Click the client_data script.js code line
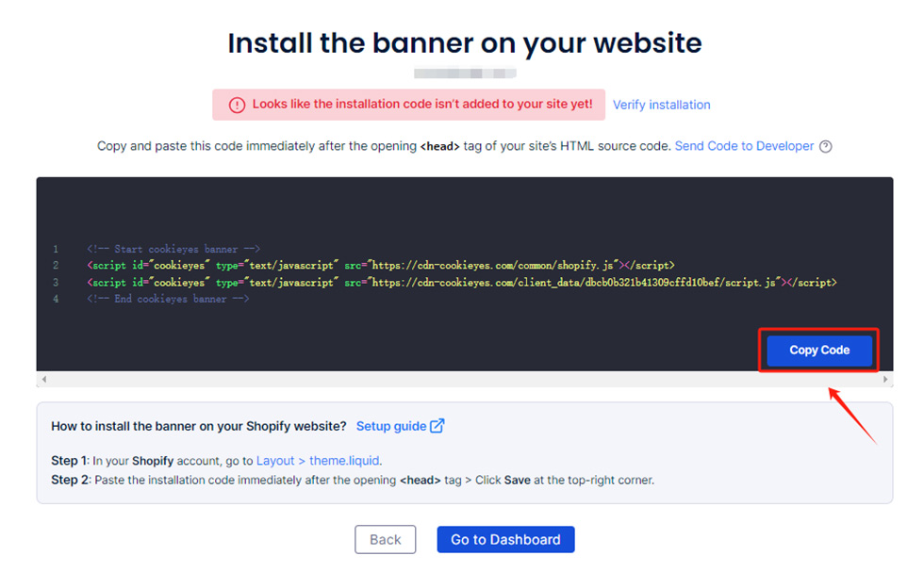The height and width of the screenshot is (572, 924). [x=461, y=282]
